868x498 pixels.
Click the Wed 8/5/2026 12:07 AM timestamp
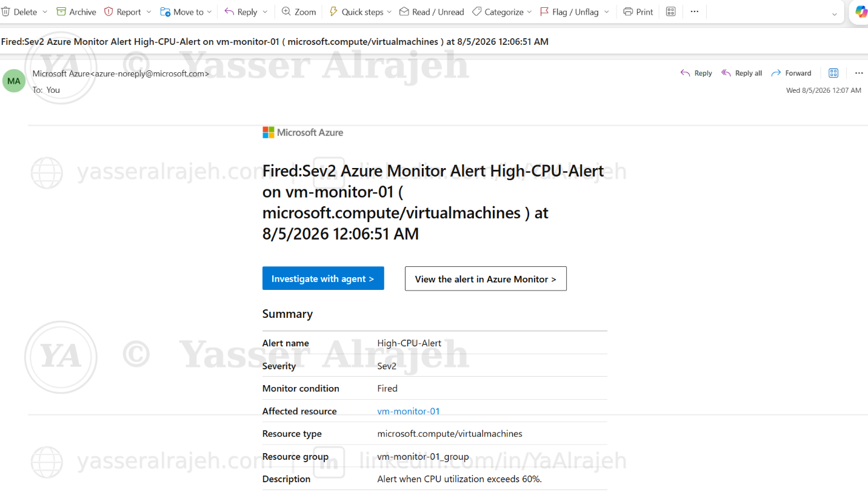(x=824, y=90)
